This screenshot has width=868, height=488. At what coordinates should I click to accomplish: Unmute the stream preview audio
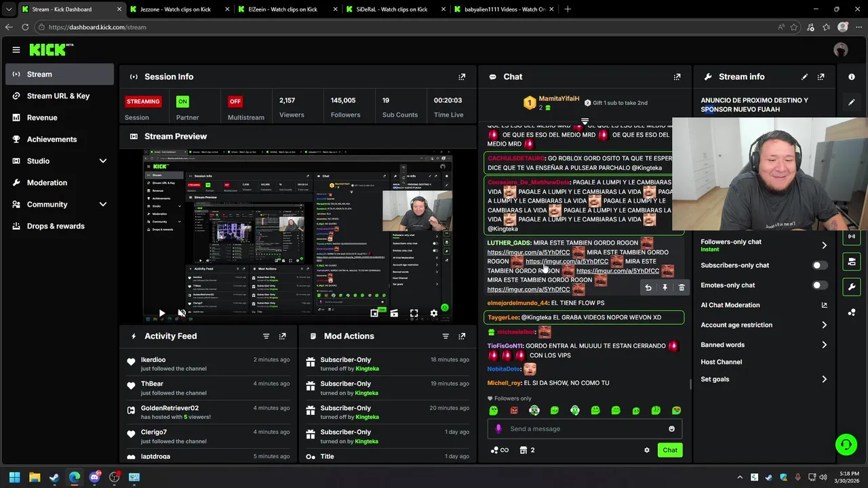click(x=182, y=313)
